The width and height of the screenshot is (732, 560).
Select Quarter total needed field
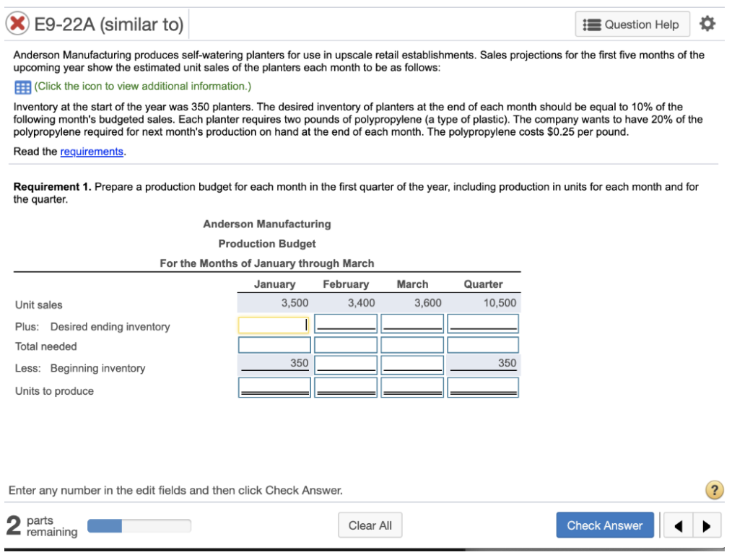(x=483, y=345)
